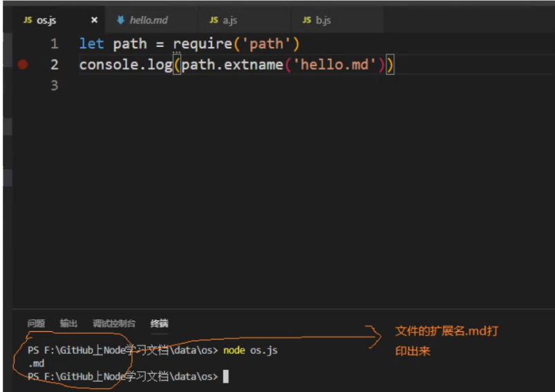Click the JS file icon on os.js tab
The width and height of the screenshot is (555, 392).
coord(28,20)
